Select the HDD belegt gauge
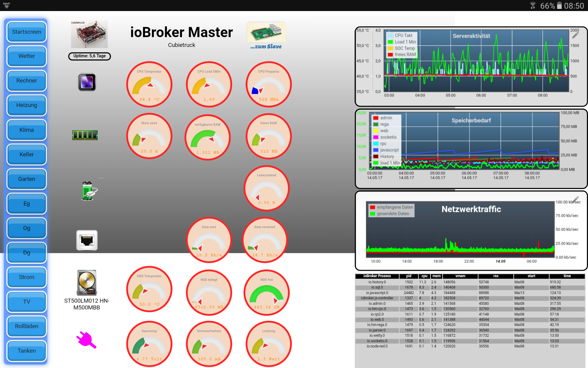Viewport: 588px width, 368px height. (x=209, y=293)
